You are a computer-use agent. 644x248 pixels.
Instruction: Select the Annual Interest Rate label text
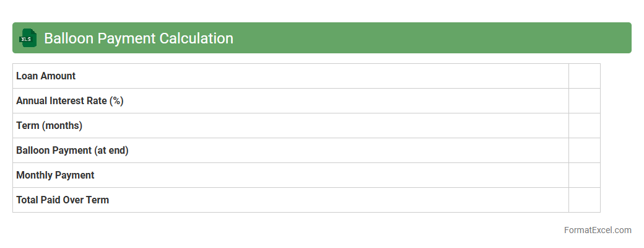coord(61,101)
